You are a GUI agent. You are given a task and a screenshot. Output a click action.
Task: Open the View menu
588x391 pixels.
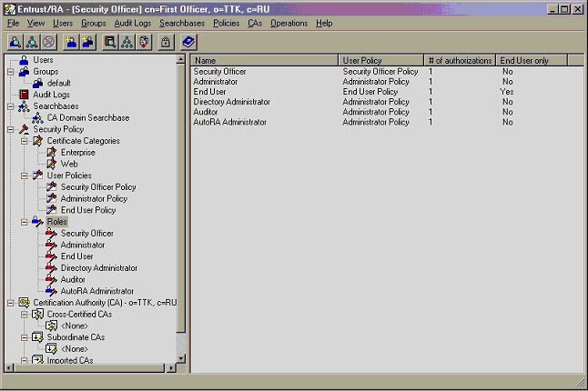35,24
